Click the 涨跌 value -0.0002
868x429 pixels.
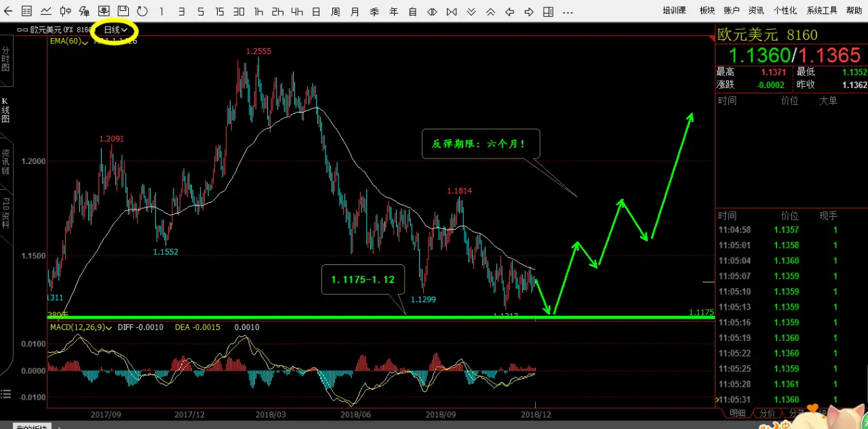(x=770, y=85)
